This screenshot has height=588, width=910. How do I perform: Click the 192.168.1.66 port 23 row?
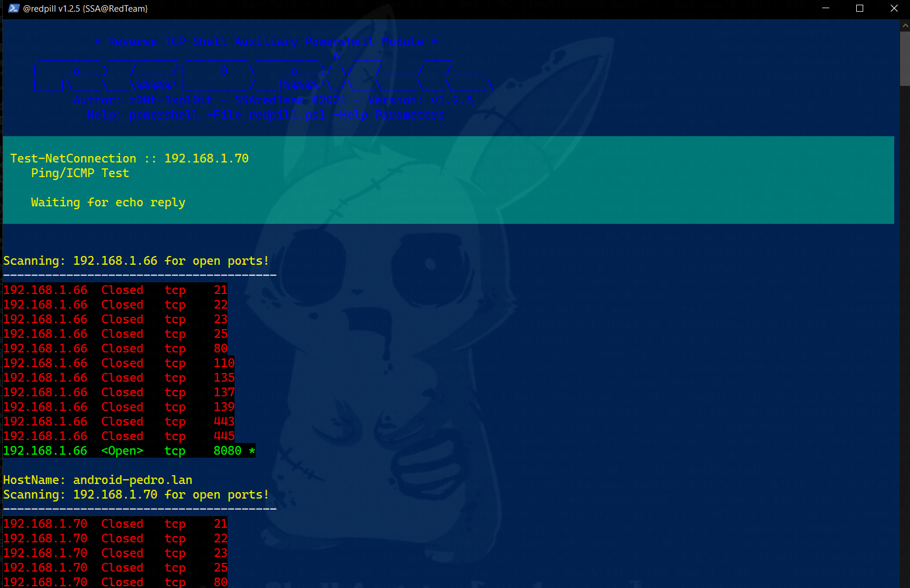(115, 319)
